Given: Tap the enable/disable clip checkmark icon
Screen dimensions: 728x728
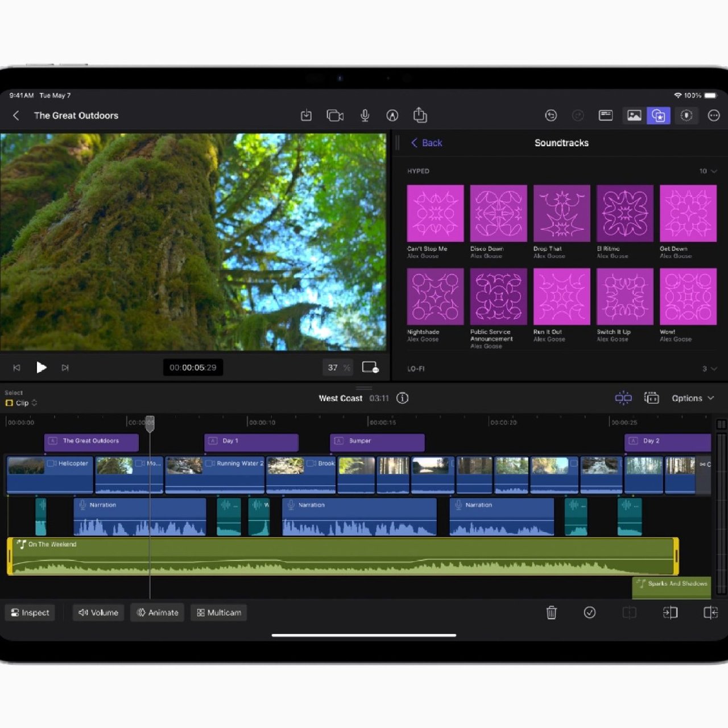Looking at the screenshot, I should point(590,613).
